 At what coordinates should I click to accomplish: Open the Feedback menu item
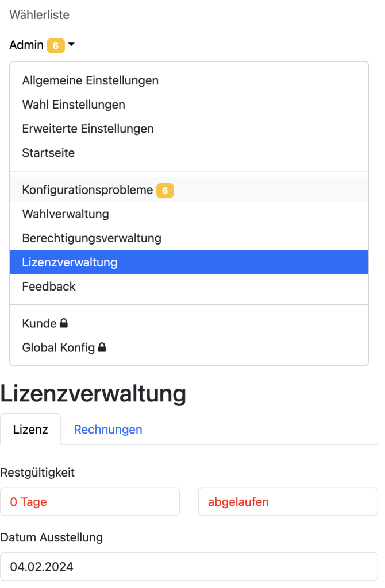(49, 287)
